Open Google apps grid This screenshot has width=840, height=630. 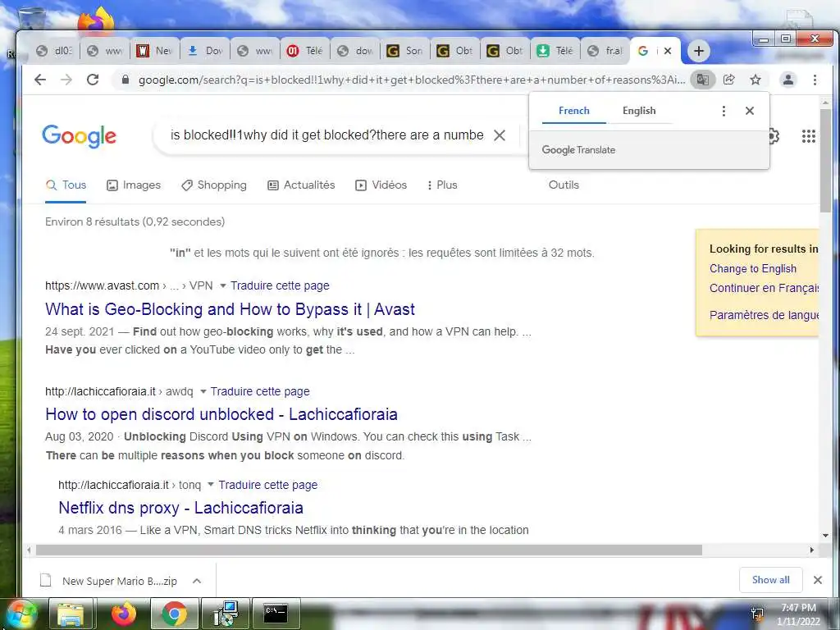[x=808, y=136]
